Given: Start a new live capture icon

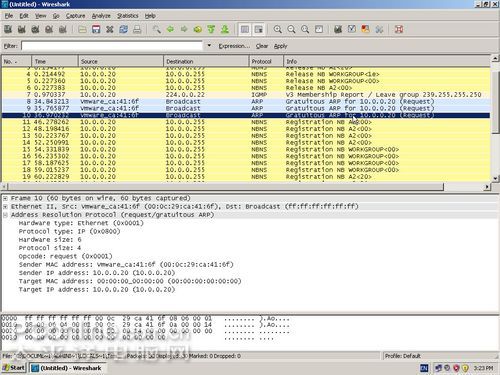Looking at the screenshot, I should pyautogui.click(x=35, y=29).
